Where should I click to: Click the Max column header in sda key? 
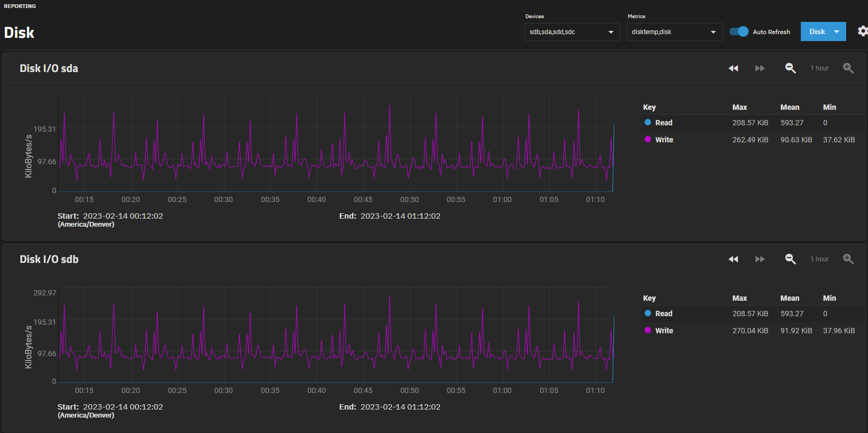[x=740, y=107]
